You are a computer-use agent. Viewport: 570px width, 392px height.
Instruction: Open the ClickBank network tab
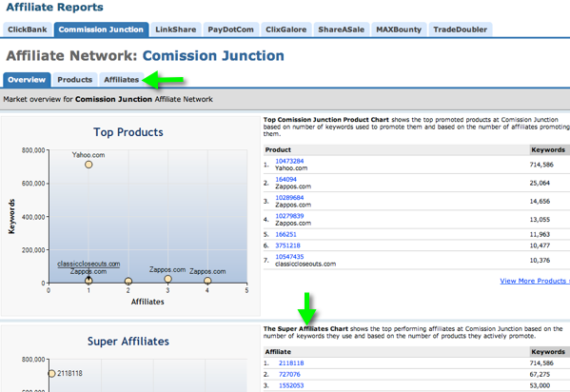click(28, 29)
